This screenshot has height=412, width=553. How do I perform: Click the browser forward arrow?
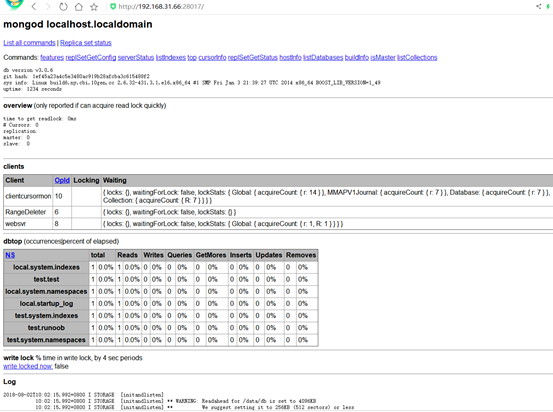tap(48, 6)
